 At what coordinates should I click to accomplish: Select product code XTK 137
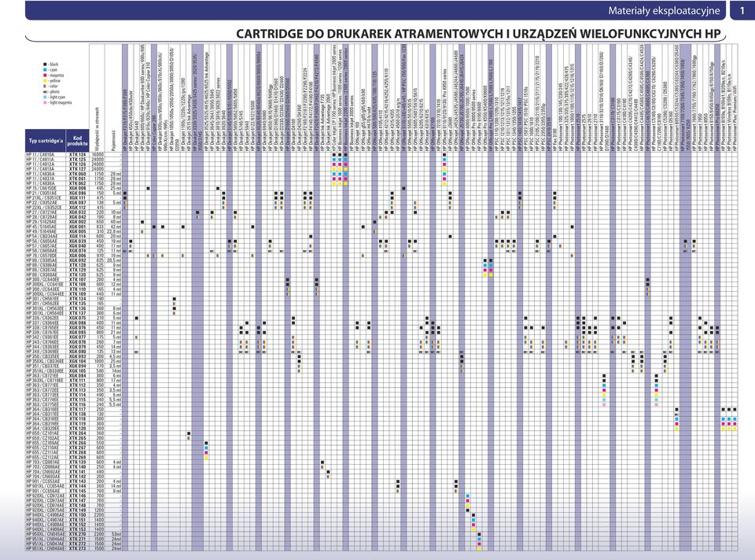click(x=77, y=313)
